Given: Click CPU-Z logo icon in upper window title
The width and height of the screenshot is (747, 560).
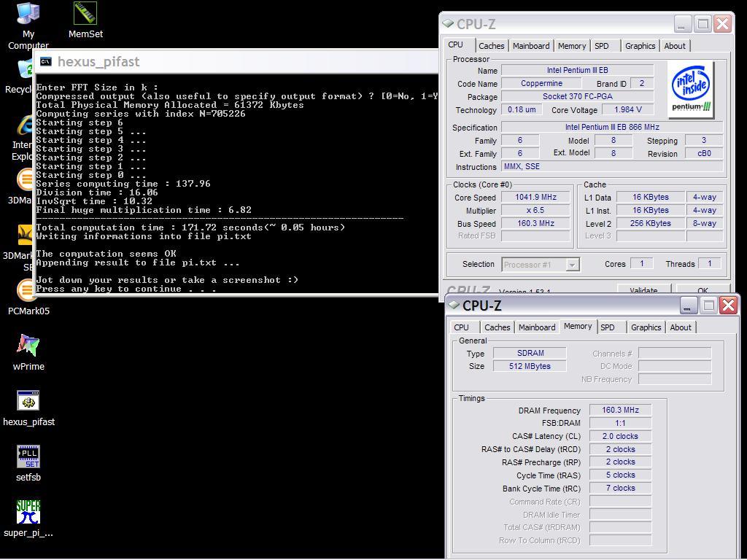Looking at the screenshot, I should 448,23.
